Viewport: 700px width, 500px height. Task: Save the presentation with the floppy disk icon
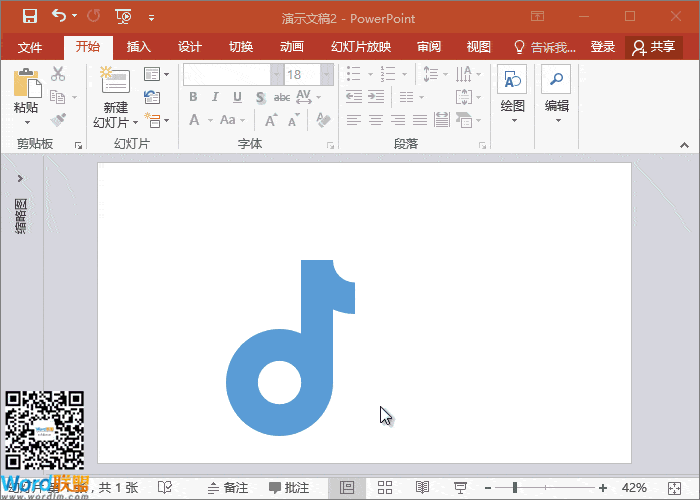pos(30,16)
